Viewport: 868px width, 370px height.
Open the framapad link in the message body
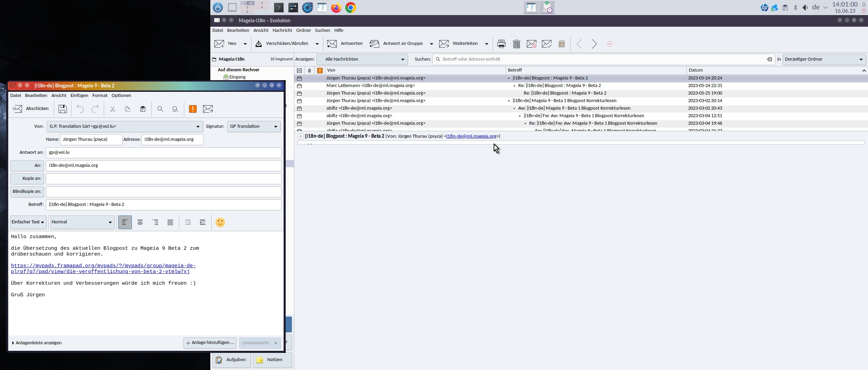(103, 269)
